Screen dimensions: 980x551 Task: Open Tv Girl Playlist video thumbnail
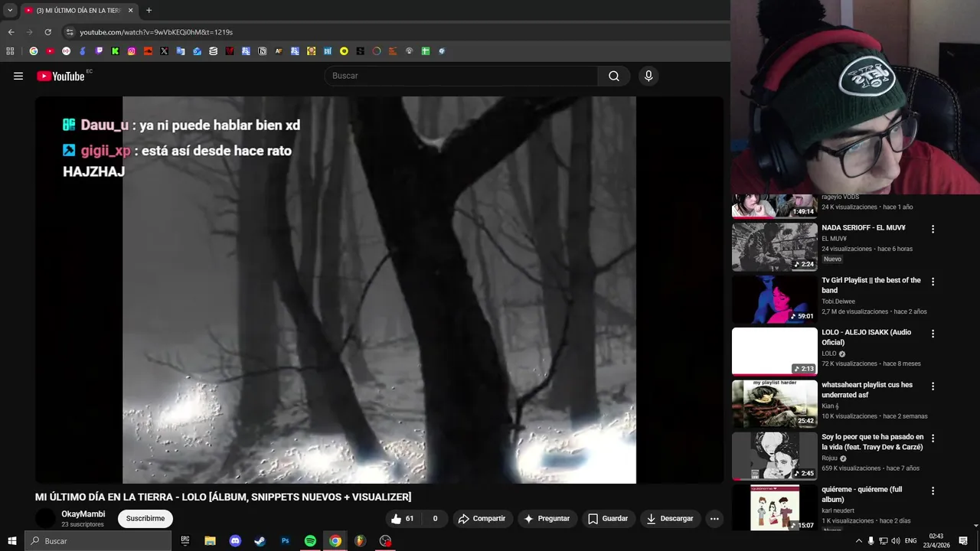(x=775, y=299)
